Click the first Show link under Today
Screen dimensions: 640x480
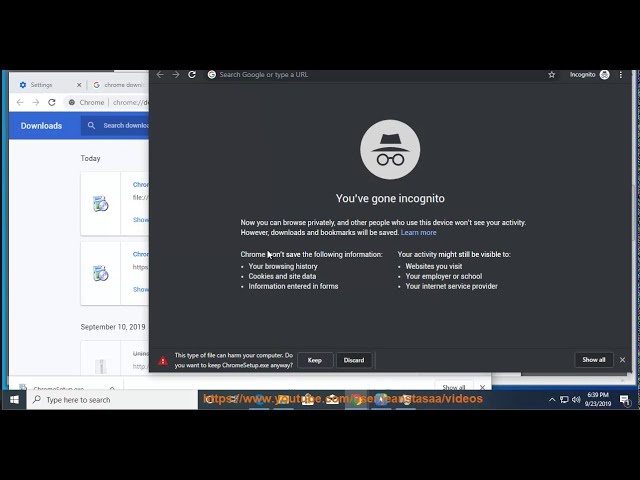coord(141,220)
